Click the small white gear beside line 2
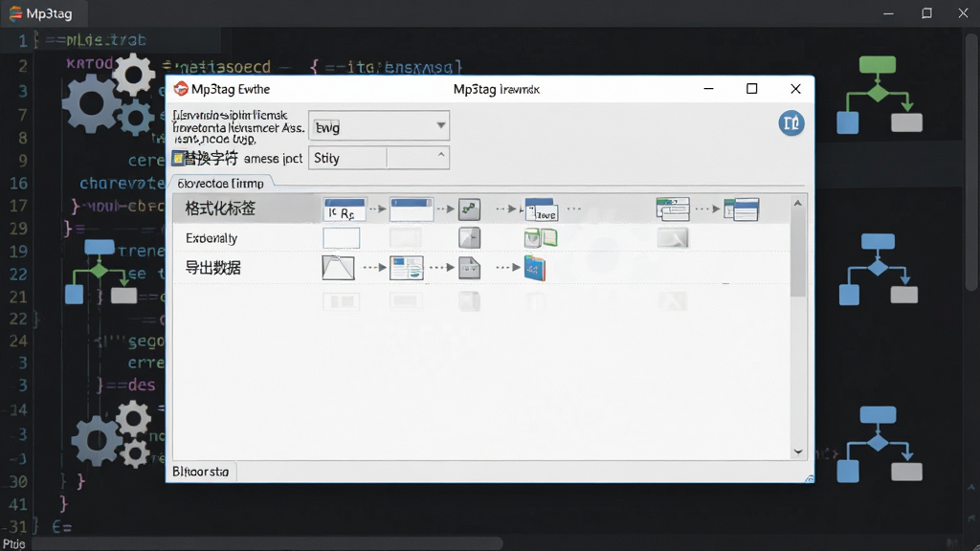This screenshot has height=551, width=980. click(133, 75)
